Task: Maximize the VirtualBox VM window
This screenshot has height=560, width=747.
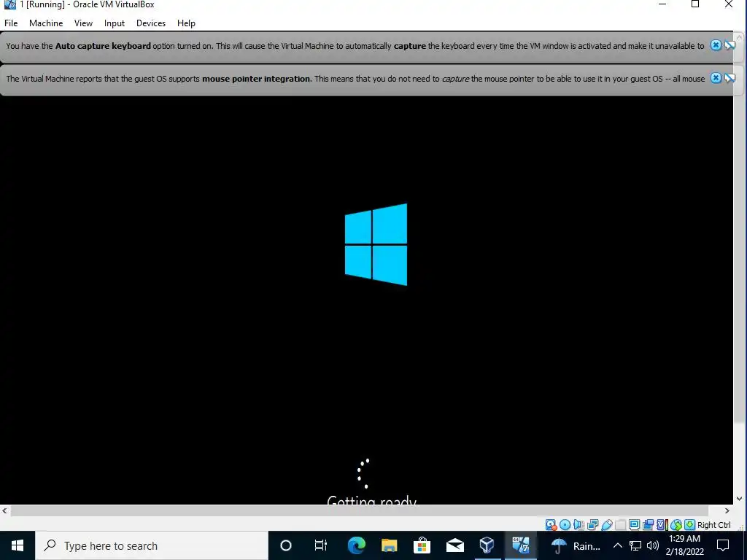Action: (695, 4)
